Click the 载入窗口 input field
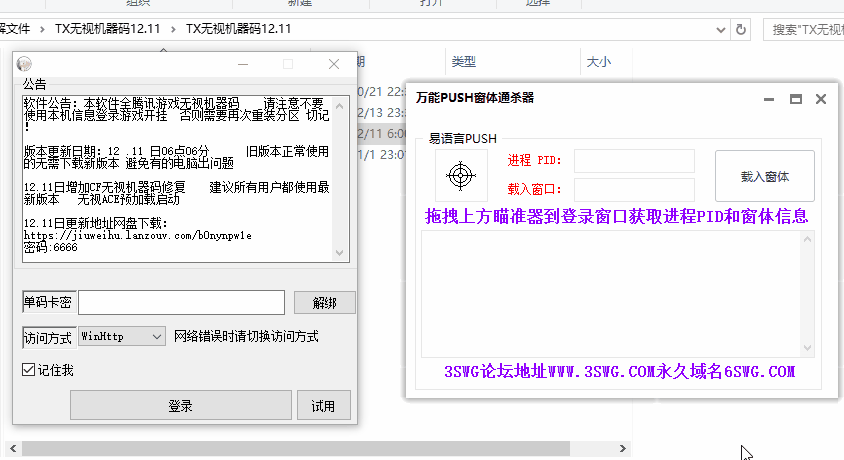This screenshot has width=844, height=460. [634, 189]
